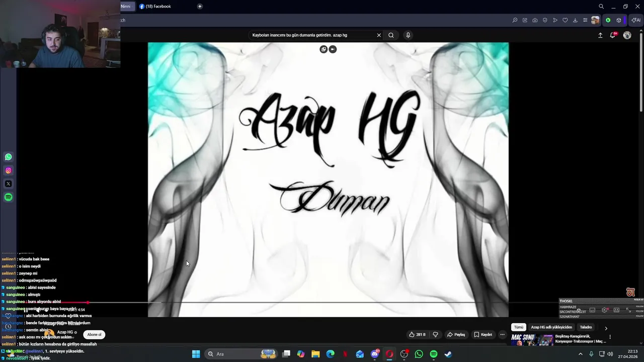Click the pop-out video icon above player
The image size is (644, 362).
tap(324, 49)
